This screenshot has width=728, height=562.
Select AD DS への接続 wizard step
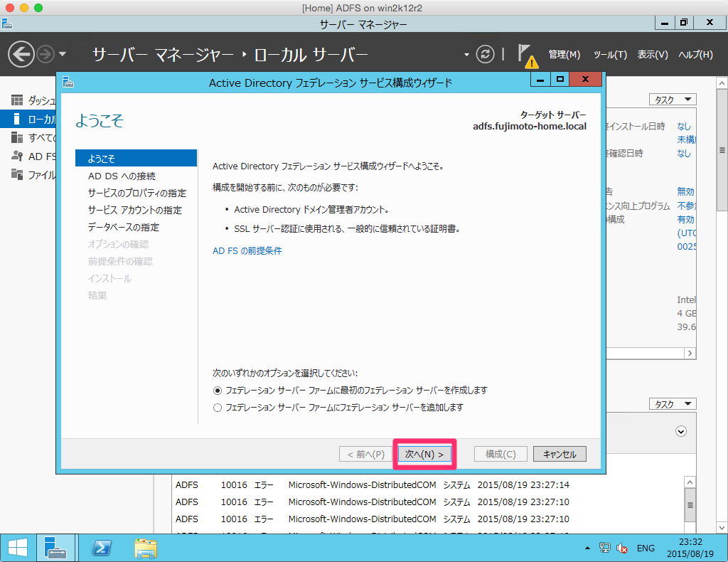tap(122, 176)
